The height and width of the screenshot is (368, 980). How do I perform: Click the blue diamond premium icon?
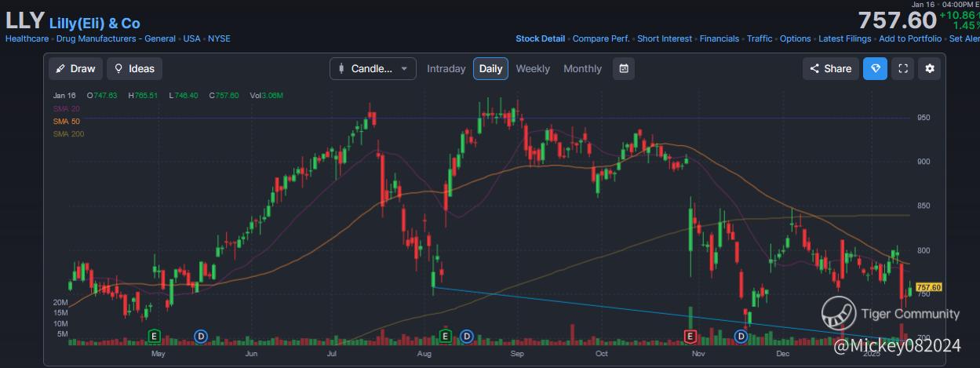876,68
